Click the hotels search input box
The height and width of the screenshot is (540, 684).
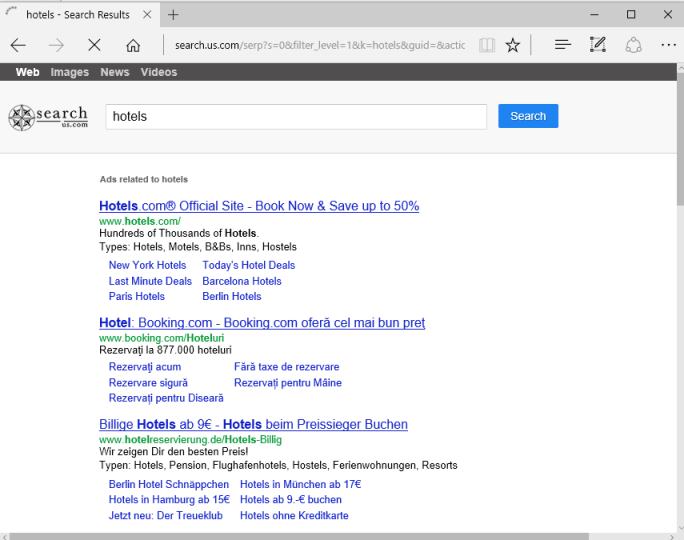click(296, 116)
